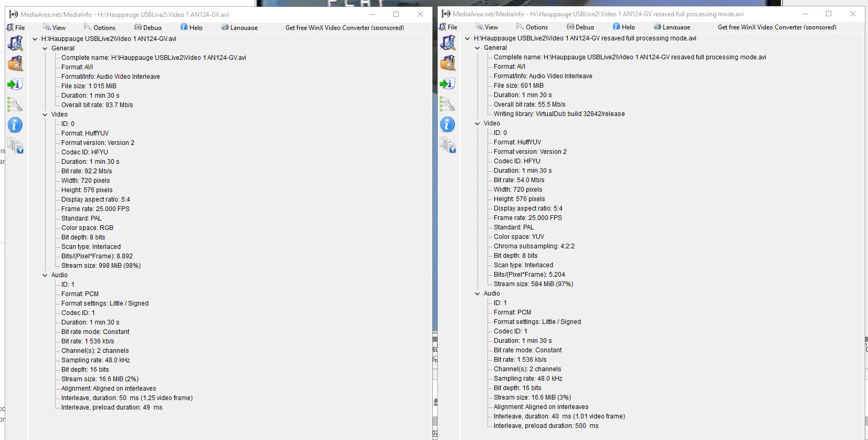Viewport: 868px width, 440px height.
Task: Click the Open Folder icon in left MediaInfo sidebar
Action: 15,64
